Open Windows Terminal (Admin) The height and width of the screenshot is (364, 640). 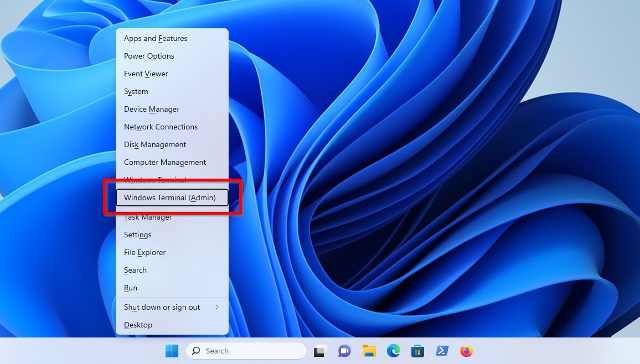[x=171, y=197]
